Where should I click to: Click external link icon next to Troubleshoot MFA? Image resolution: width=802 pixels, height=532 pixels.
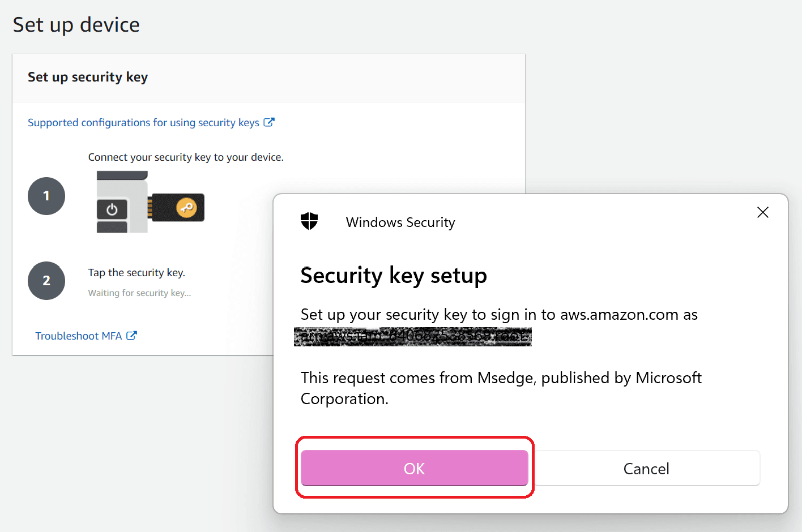[x=132, y=336]
